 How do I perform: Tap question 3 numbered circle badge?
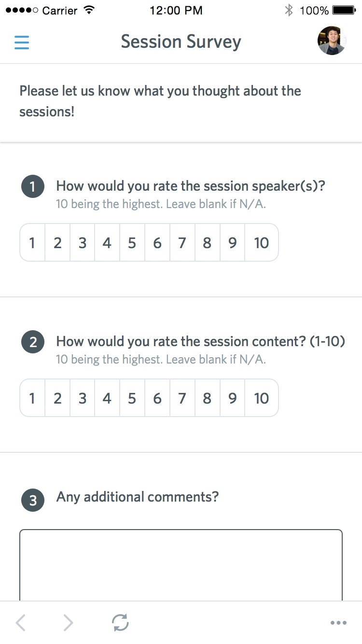pyautogui.click(x=32, y=500)
